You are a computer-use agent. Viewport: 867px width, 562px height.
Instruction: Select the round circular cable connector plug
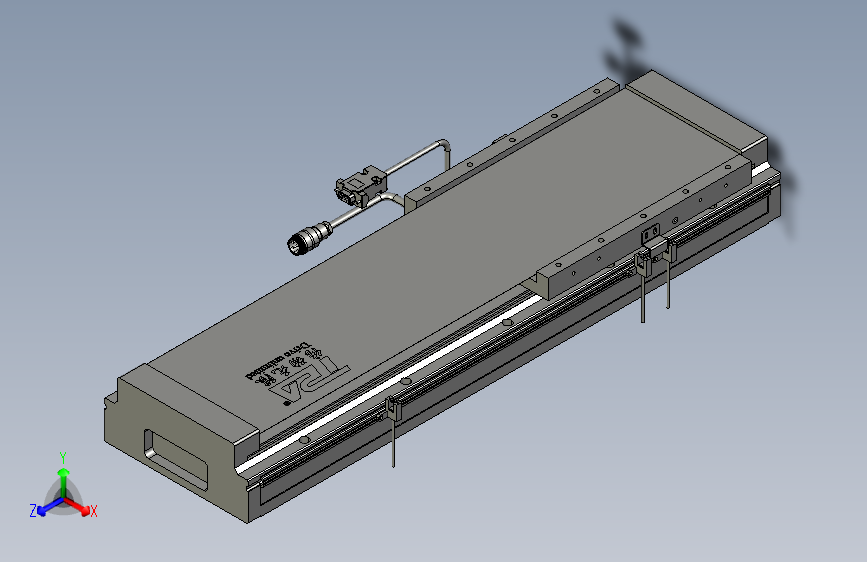pyautogui.click(x=308, y=238)
